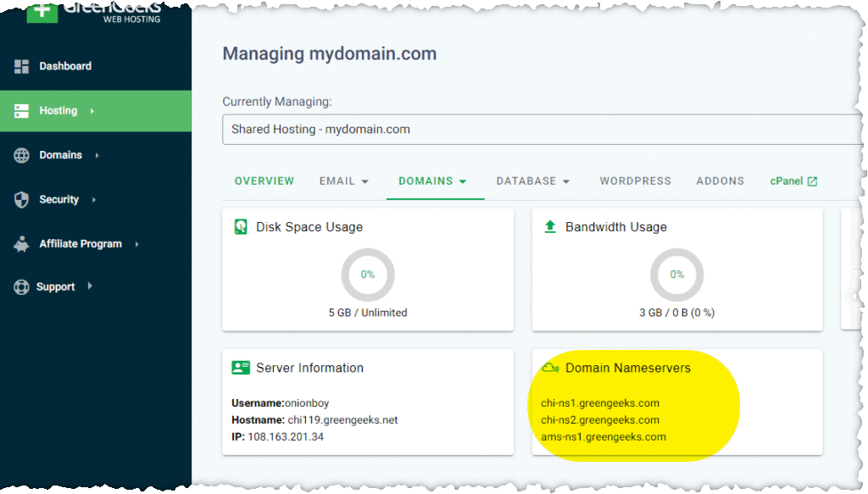Image resolution: width=868 pixels, height=494 pixels.
Task: Click the Hosting server icon
Action: [x=21, y=111]
